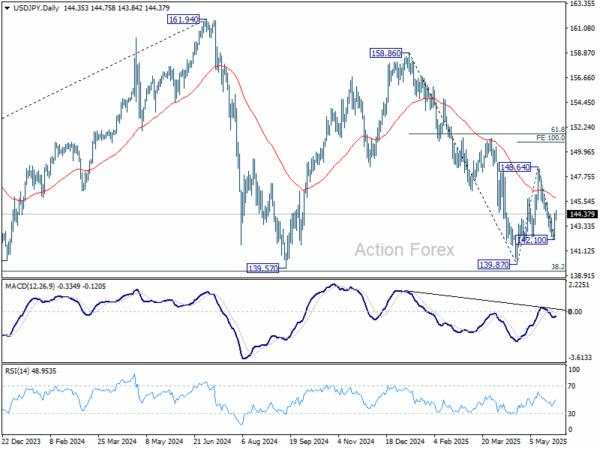The image size is (600, 450).
Task: Click the 6 Aug 2024 date label
Action: (x=259, y=441)
